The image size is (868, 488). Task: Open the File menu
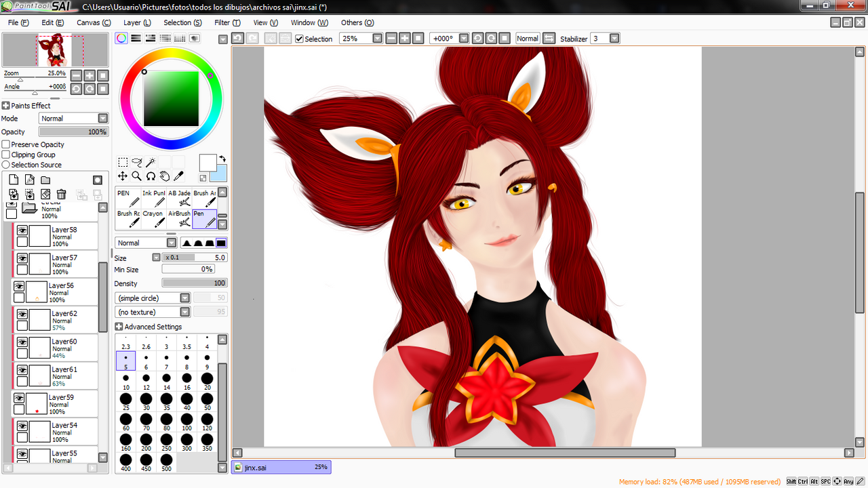tap(18, 22)
